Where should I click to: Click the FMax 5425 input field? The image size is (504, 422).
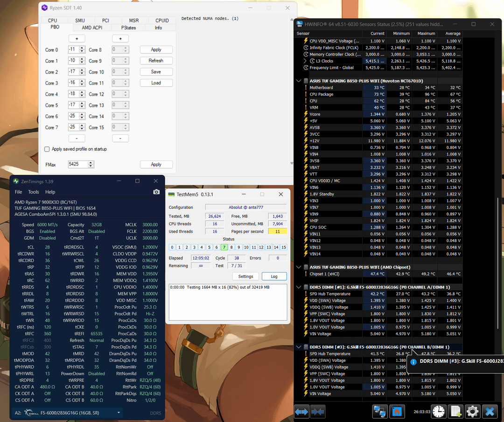pyautogui.click(x=78, y=164)
